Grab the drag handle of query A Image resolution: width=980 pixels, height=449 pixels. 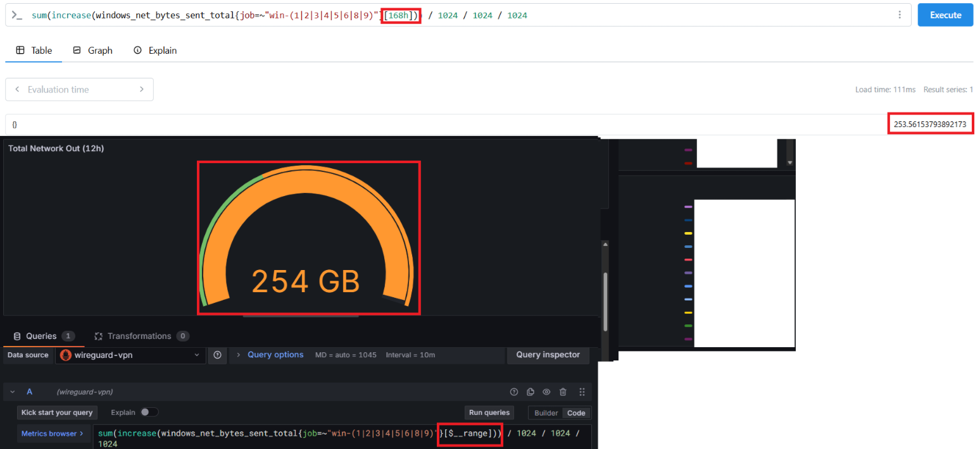[582, 392]
